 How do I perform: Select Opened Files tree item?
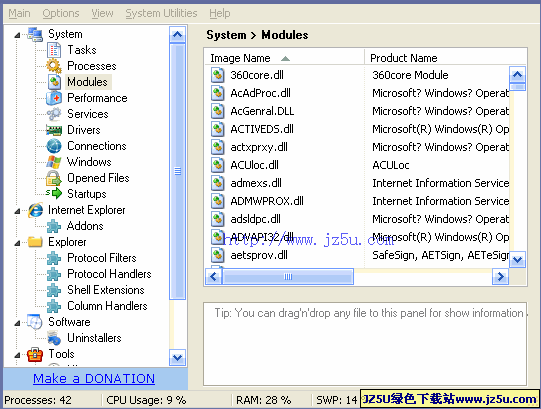pos(98,178)
